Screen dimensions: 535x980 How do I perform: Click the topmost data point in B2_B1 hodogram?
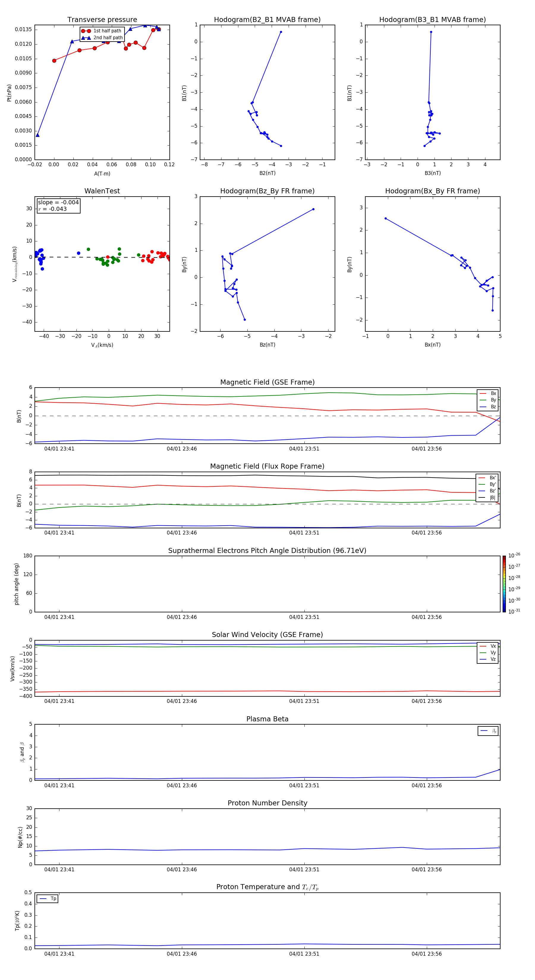281,32
